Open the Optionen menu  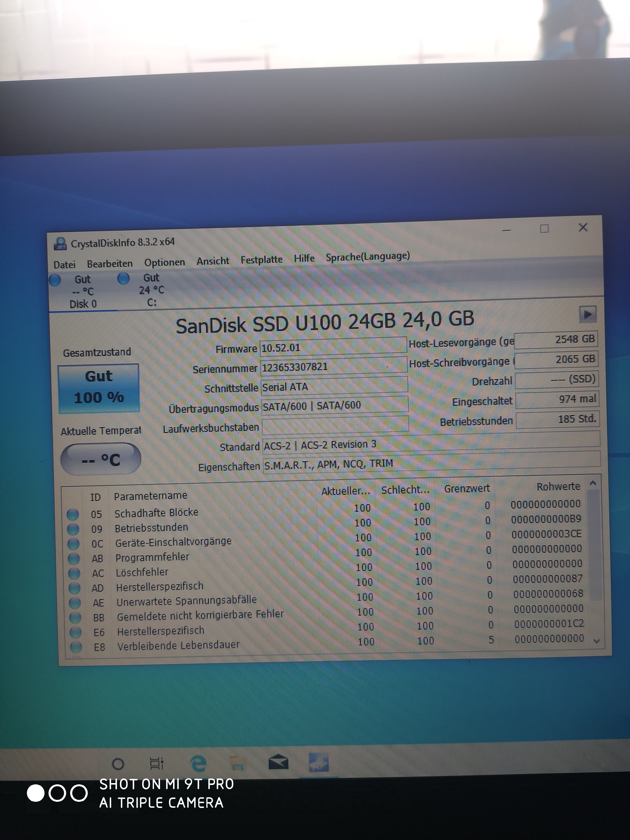pyautogui.click(x=164, y=262)
